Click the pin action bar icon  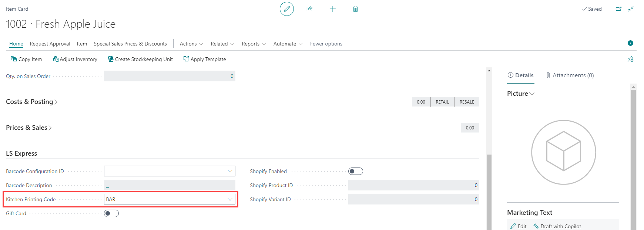[631, 59]
